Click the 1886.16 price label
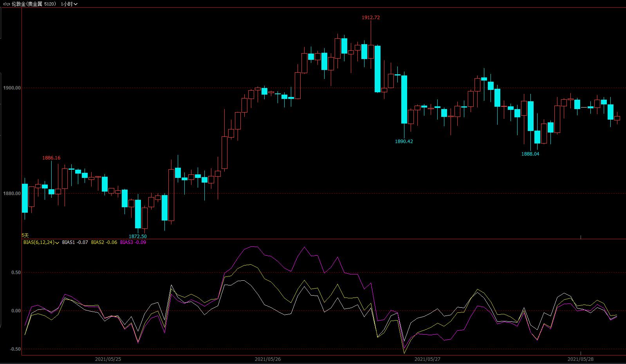This screenshot has height=364, width=626. coord(51,158)
